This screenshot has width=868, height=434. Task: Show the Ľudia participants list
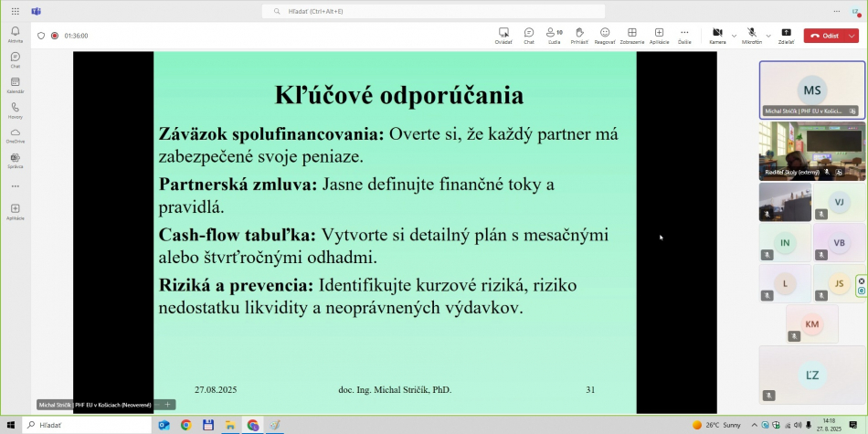(x=554, y=35)
